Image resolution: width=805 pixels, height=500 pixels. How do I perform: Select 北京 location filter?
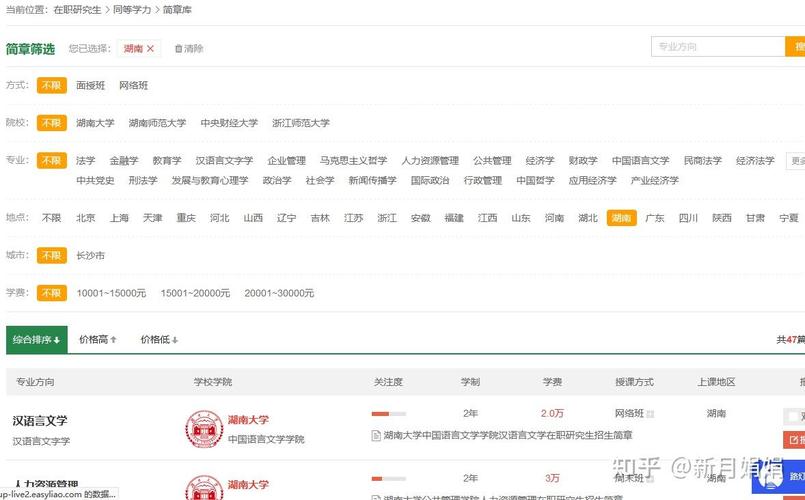pos(86,218)
